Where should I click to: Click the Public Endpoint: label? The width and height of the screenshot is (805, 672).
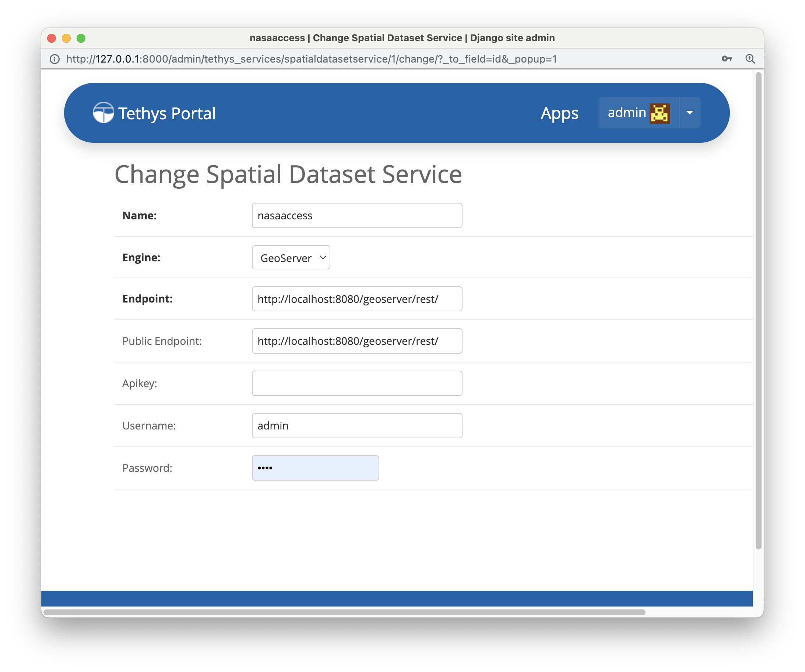(x=162, y=341)
